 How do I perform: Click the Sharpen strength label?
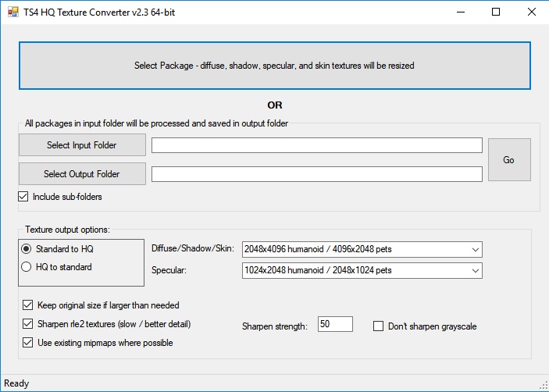point(275,326)
